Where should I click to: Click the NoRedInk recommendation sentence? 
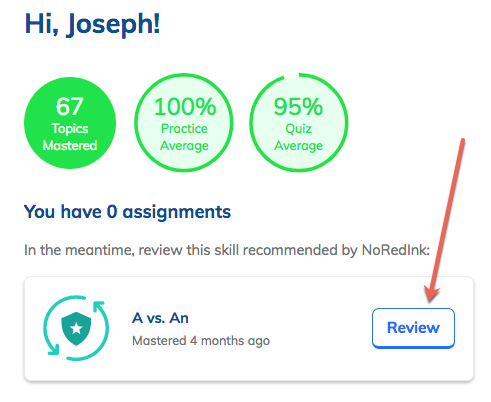tap(227, 250)
